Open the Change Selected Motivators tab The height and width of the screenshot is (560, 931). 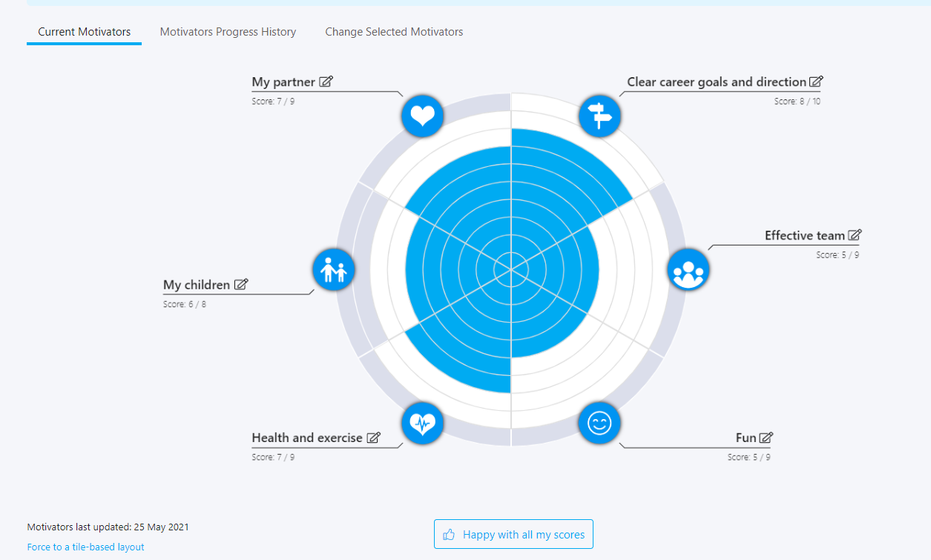[394, 32]
